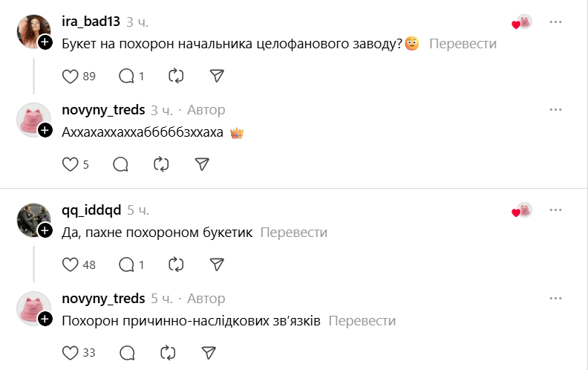This screenshot has height=370, width=588.
Task: Open replies on ira_bad13's comment
Action: pos(127,76)
